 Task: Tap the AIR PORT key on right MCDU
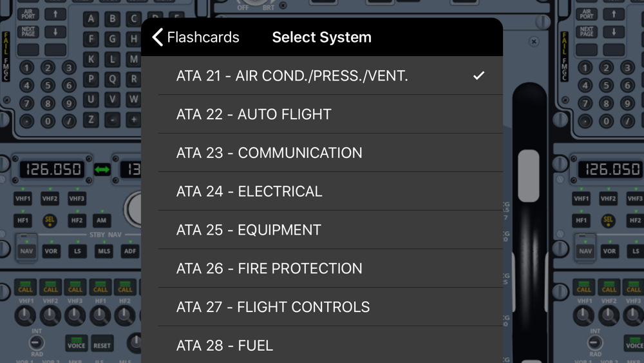(x=587, y=14)
